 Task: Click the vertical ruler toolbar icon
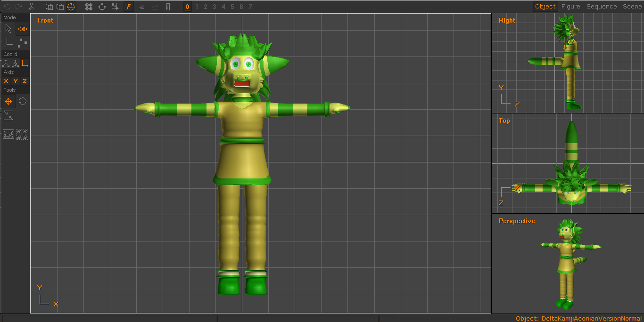click(168, 7)
